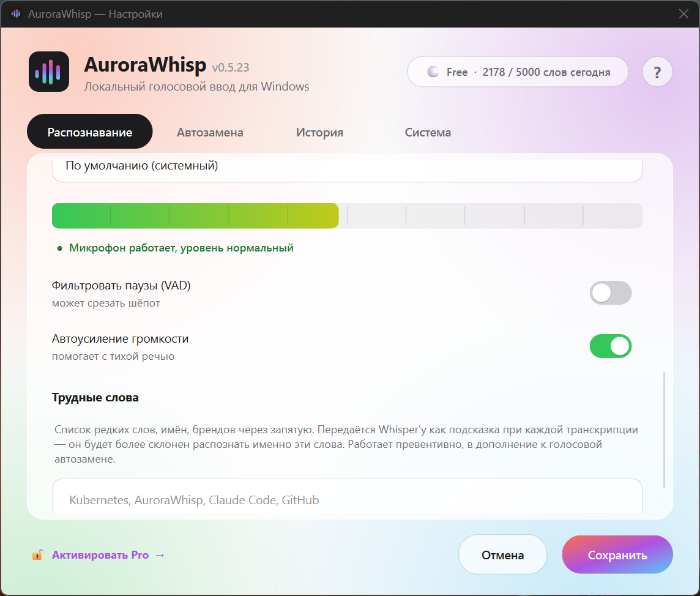Click the Локальный голосовой ввод для Windows subtitle
The height and width of the screenshot is (596, 700).
(x=196, y=87)
